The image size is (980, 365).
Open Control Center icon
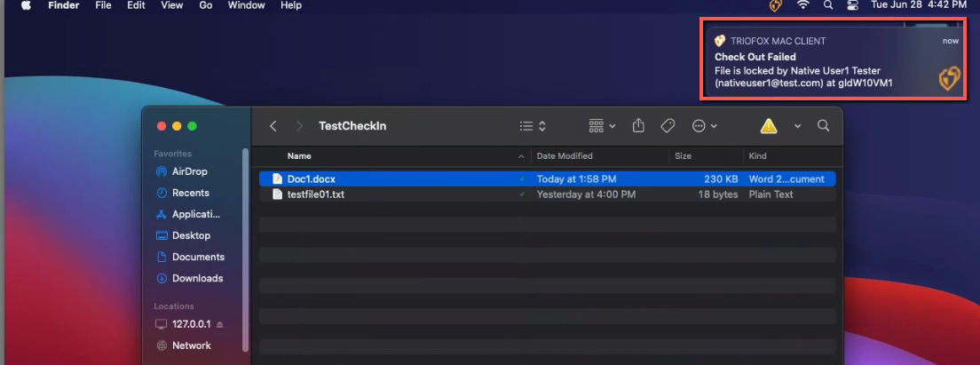coord(852,5)
